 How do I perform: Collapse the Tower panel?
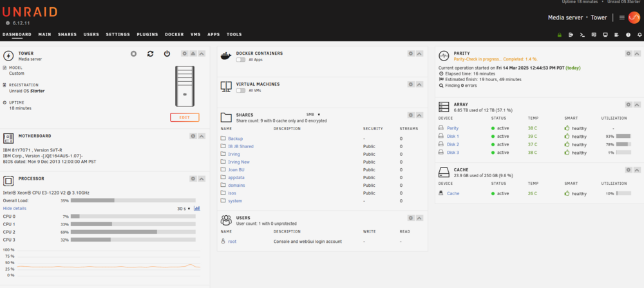point(202,54)
